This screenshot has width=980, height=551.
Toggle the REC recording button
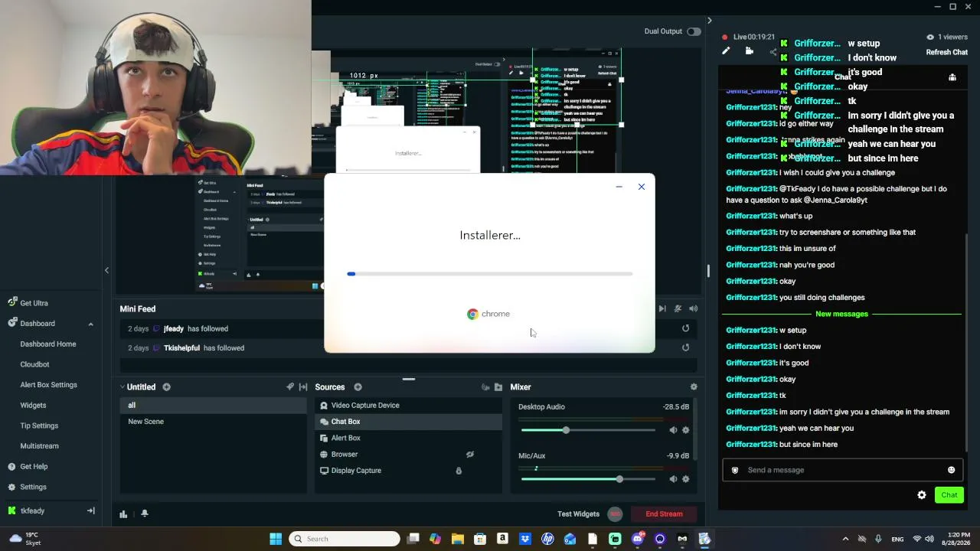pyautogui.click(x=615, y=514)
